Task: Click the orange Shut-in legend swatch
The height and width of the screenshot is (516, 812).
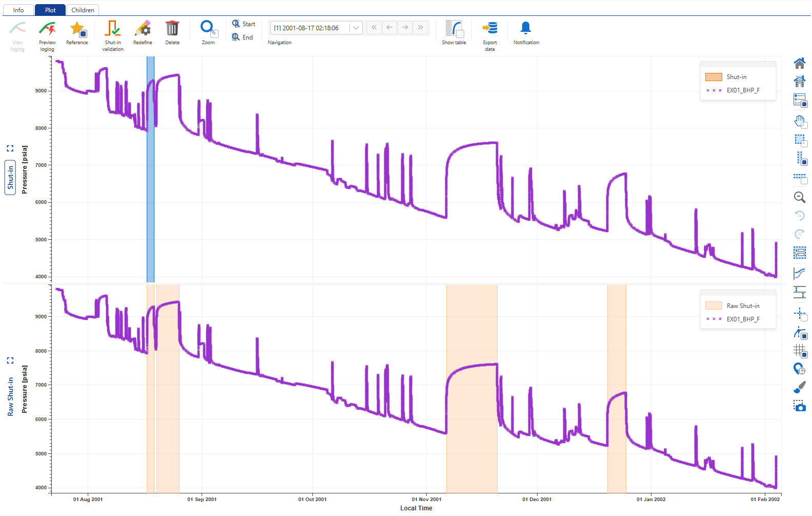Action: coord(714,77)
